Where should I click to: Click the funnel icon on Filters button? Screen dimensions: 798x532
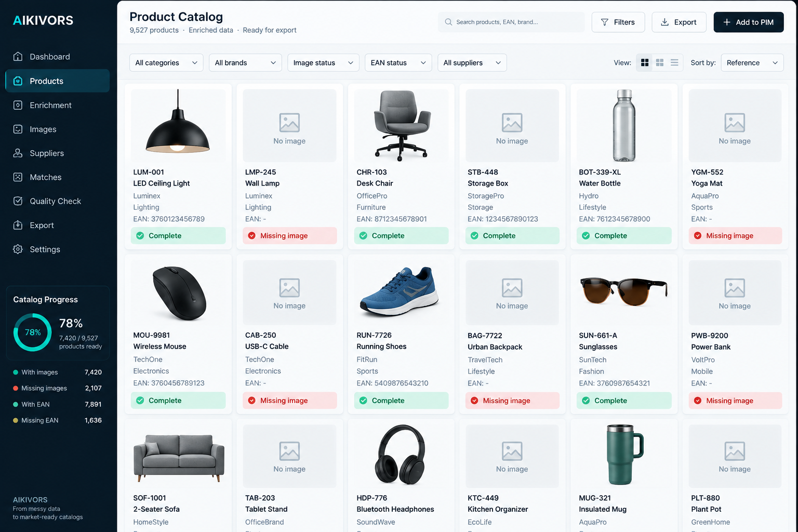[x=605, y=22]
